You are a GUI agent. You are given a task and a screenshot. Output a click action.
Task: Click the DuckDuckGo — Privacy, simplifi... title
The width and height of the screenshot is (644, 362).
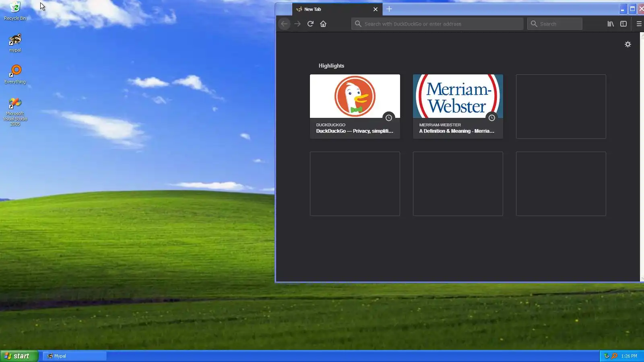[355, 131]
